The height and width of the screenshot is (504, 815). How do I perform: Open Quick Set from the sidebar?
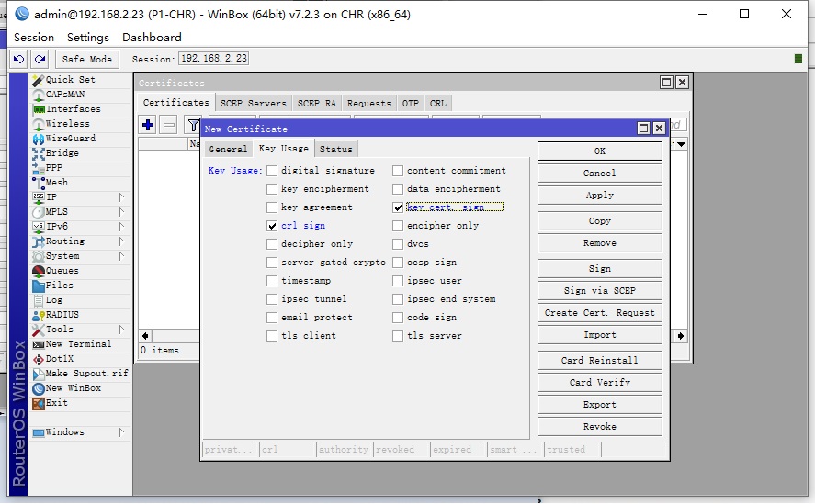pyautogui.click(x=70, y=80)
